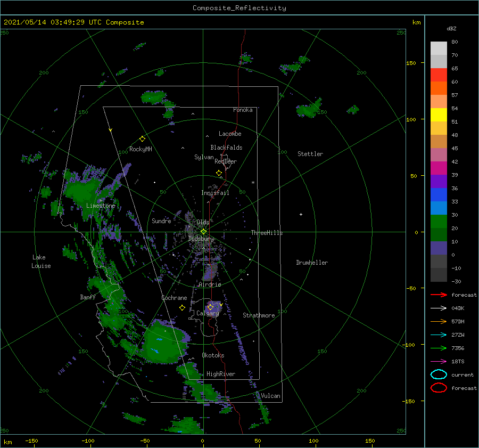This screenshot has width=479, height=448.
Task: Click the Banff label
Action: pos(88,297)
